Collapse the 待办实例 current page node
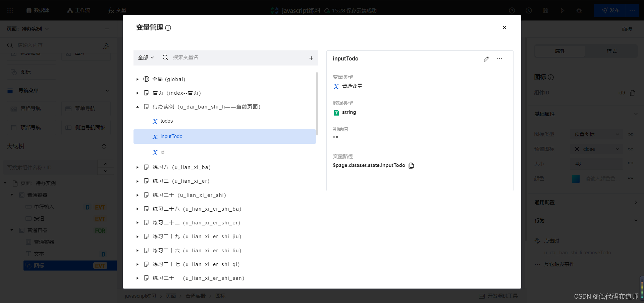Viewport: 644px width, 303px height. [138, 107]
